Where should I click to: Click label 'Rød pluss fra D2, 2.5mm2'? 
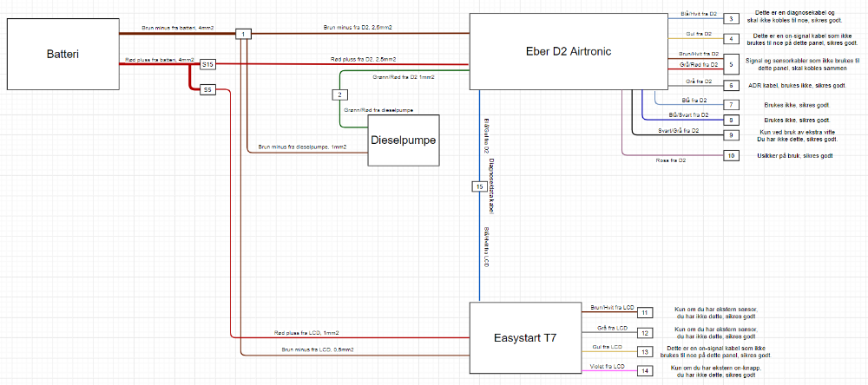point(363,59)
